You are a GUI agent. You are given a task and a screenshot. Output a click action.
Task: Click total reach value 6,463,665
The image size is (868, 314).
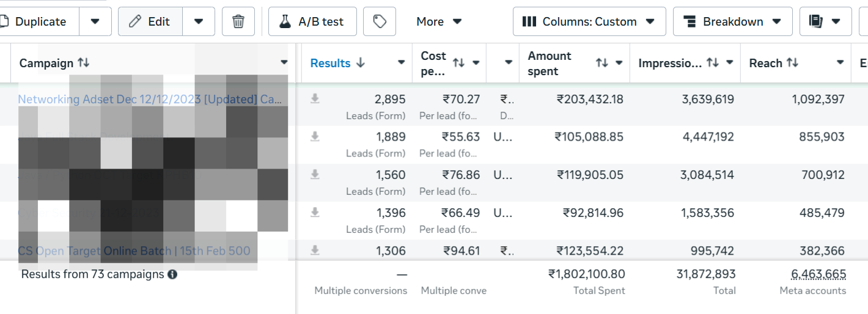click(x=818, y=274)
